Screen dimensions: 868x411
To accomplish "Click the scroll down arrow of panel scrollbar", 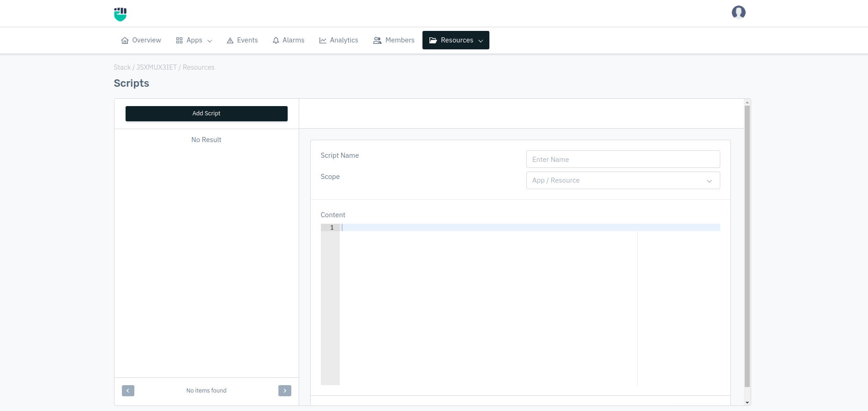I will coord(747,403).
